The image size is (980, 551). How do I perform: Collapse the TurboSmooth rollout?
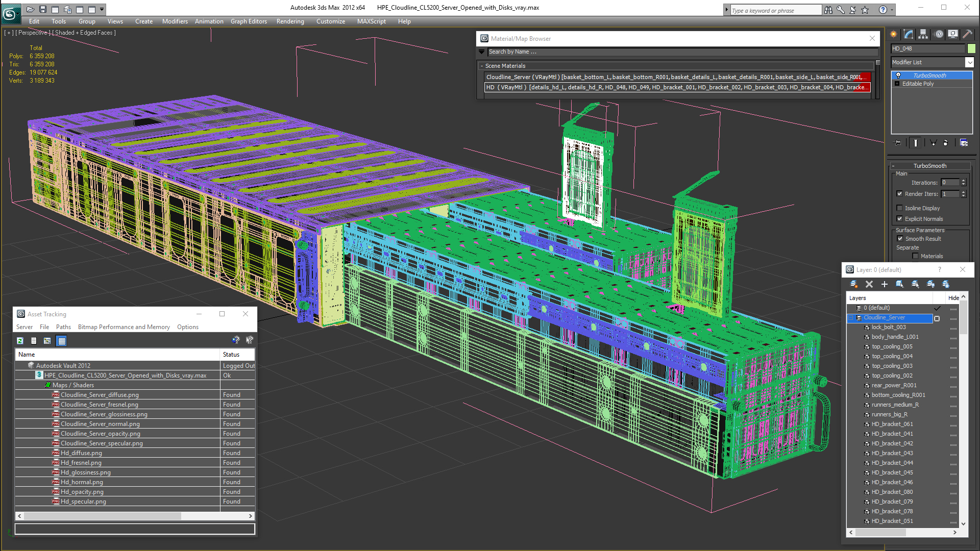[x=894, y=166]
